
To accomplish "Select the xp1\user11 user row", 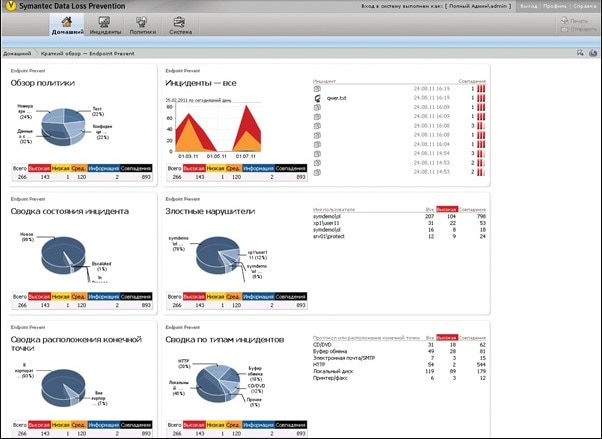I will 399,223.
